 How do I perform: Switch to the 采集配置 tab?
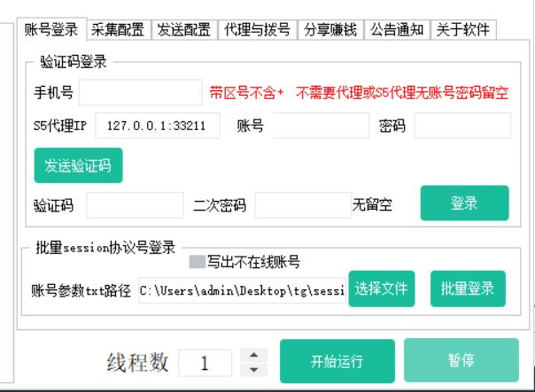pos(119,29)
